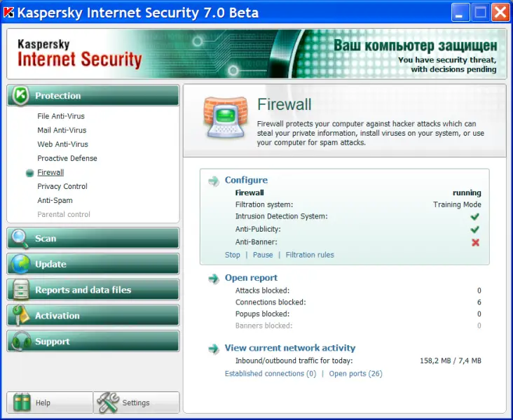This screenshot has width=513, height=420.
Task: Select Web Anti-Virus in the list
Action: [63, 144]
